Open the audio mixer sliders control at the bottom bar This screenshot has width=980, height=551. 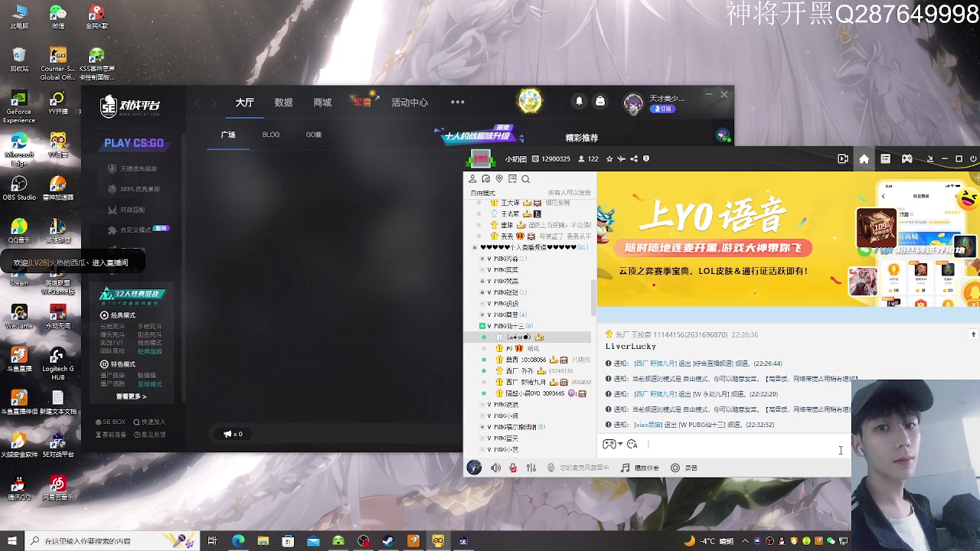click(x=531, y=467)
